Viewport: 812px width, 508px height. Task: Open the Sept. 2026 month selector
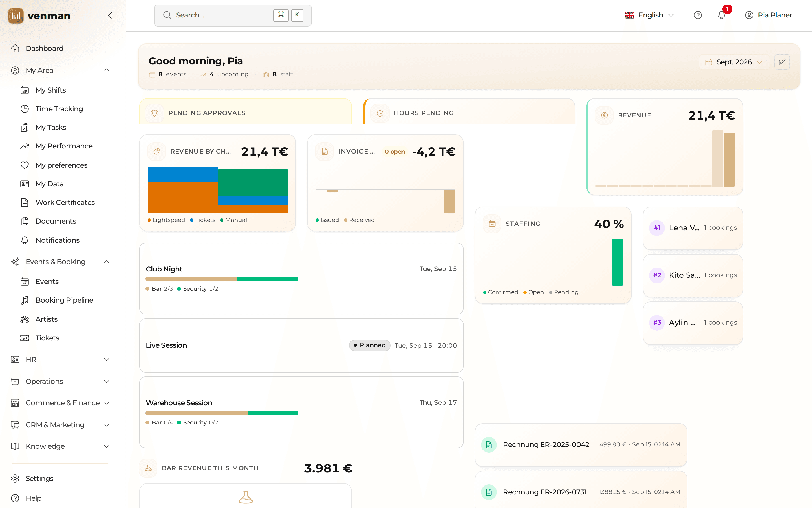pos(734,62)
